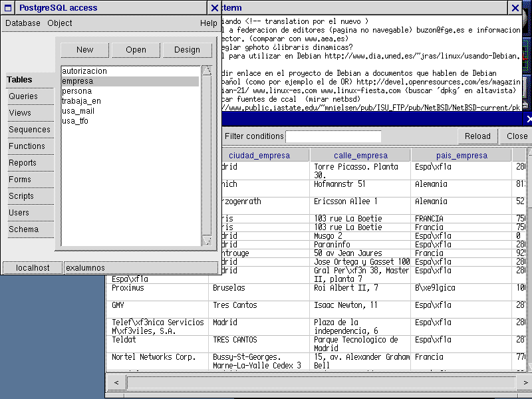Click the Plaza de la independencia, 6 cell
Image resolution: width=532 pixels, height=399 pixels.
[x=360, y=327]
